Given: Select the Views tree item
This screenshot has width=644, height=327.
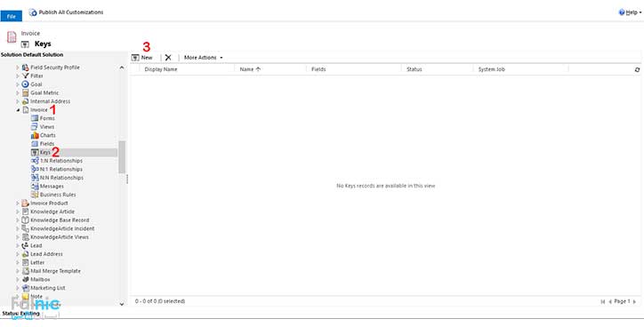Looking at the screenshot, I should (47, 127).
